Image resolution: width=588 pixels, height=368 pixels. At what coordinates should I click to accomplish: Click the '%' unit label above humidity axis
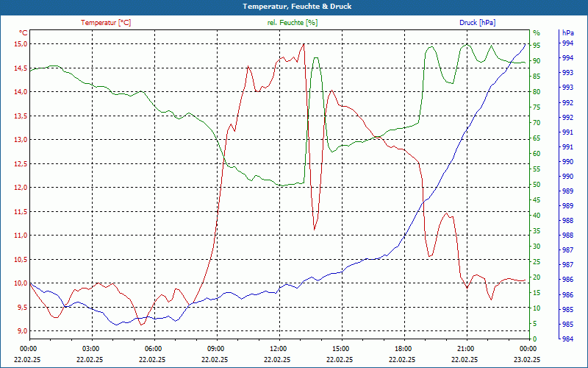pos(537,33)
